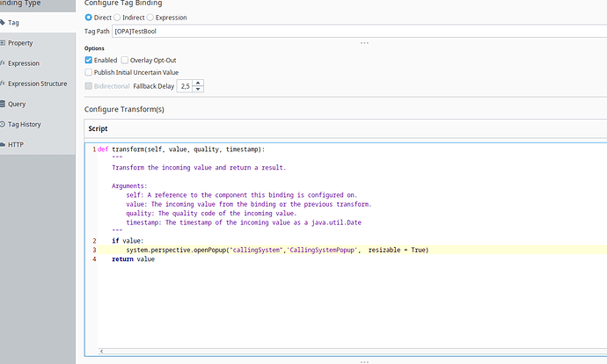Click the Options label
Image resolution: width=607 pixels, height=364 pixels.
coord(94,48)
